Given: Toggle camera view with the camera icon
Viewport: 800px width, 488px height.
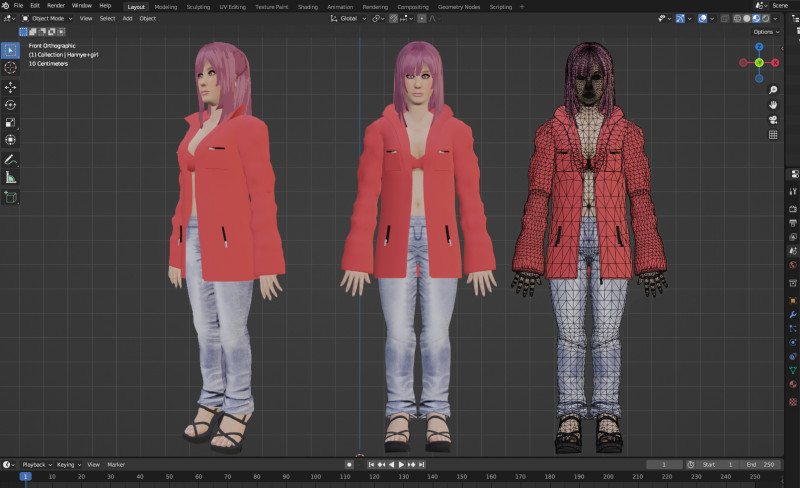Looking at the screenshot, I should [773, 119].
